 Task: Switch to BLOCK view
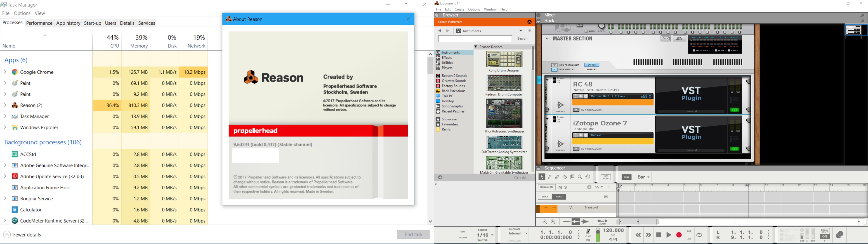545,197
